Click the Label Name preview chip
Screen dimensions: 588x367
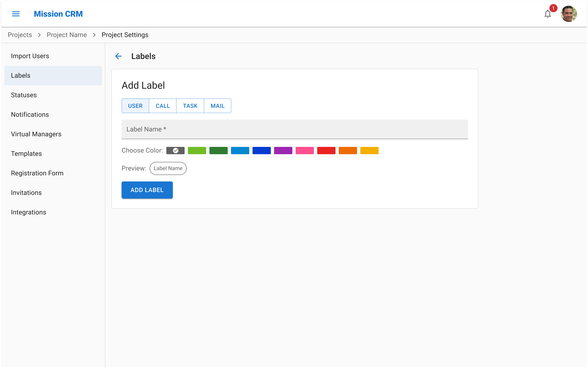click(x=168, y=168)
